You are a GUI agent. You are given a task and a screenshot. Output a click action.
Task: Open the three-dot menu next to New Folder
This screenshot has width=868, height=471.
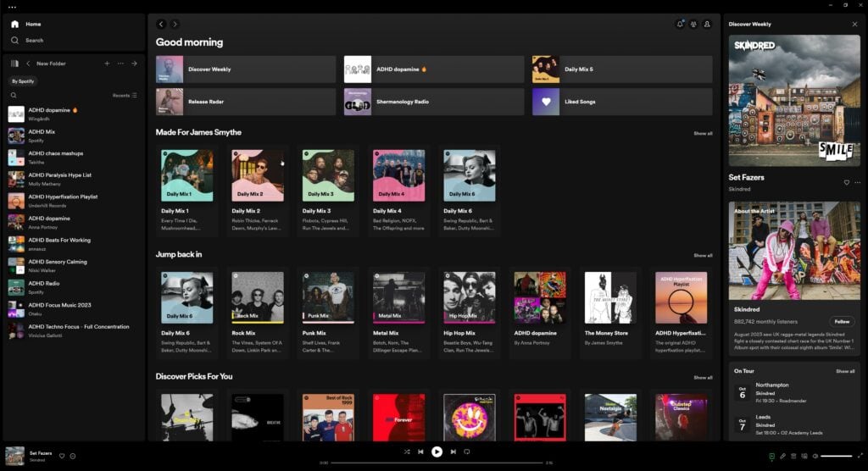tap(120, 64)
